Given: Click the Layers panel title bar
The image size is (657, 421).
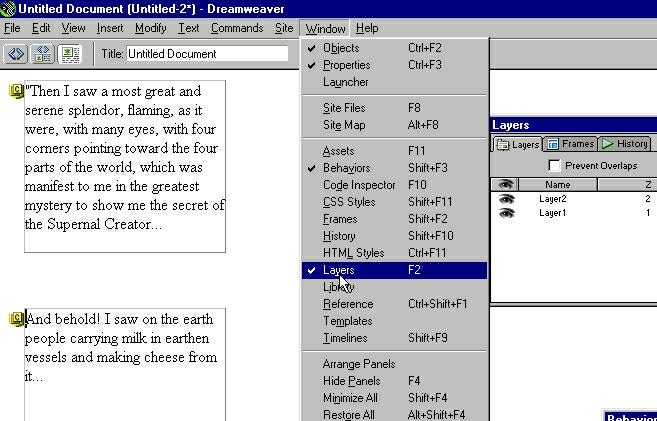Looking at the screenshot, I should point(574,125).
